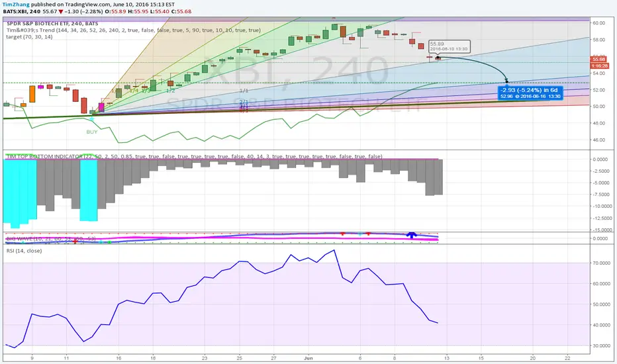
Task: Click the 1:16:28 bar countdown tag
Action: click(599, 66)
